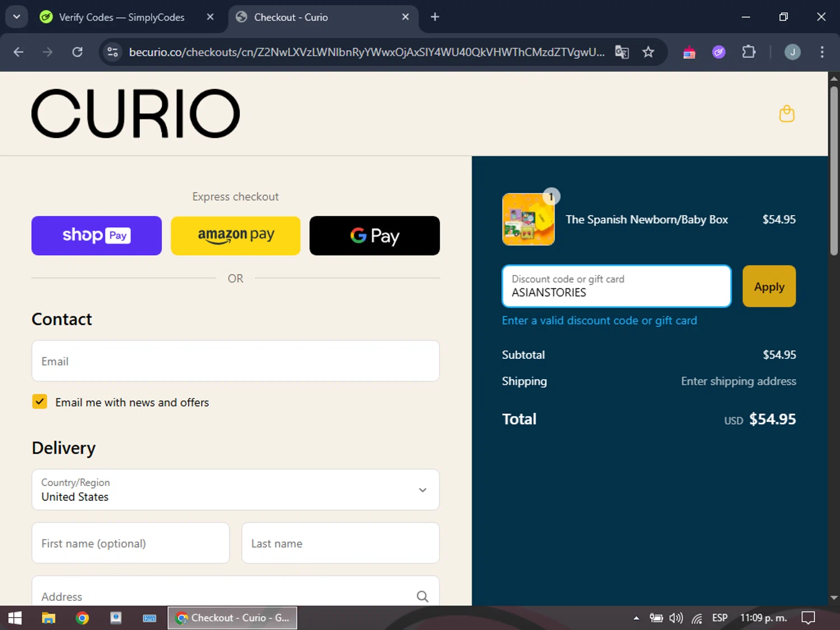Screen dimensions: 840x630
Task: Select Checkout - Curio taskbar window button
Action: (x=232, y=618)
